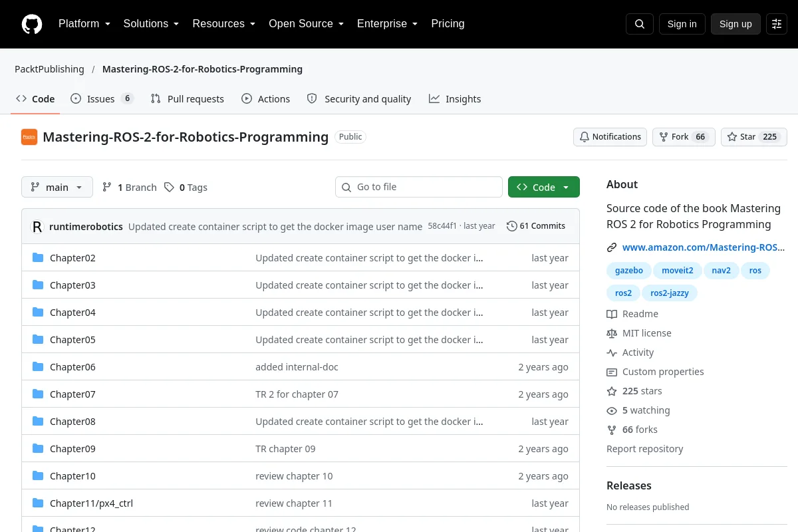Click the fork icon beside 66 forks

612,430
